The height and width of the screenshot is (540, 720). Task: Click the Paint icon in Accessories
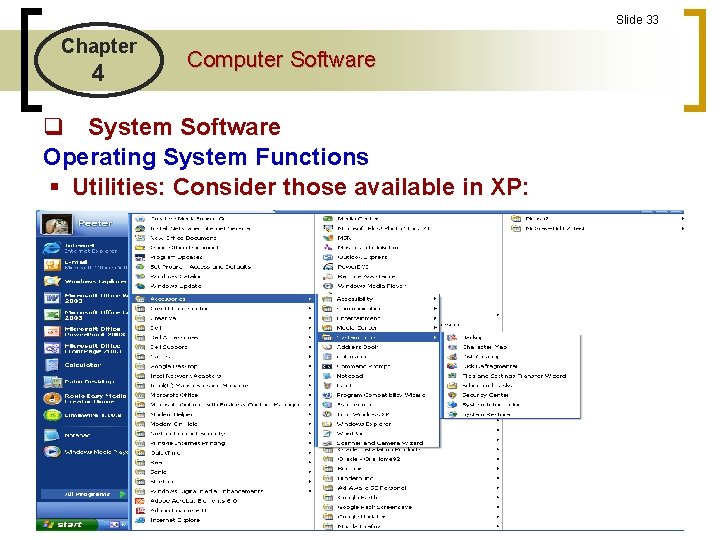click(327, 386)
